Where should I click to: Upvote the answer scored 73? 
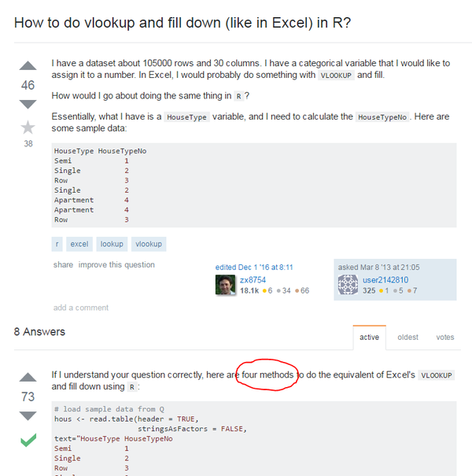tap(28, 378)
